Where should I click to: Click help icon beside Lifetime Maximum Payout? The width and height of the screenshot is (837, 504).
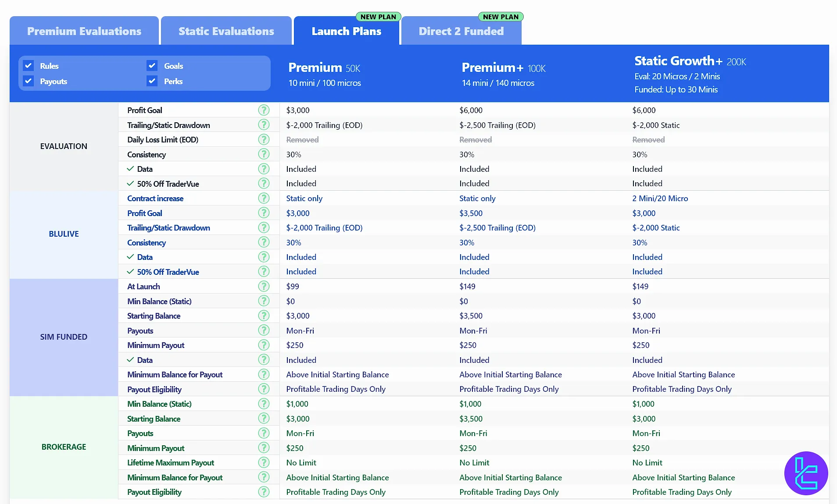click(264, 462)
